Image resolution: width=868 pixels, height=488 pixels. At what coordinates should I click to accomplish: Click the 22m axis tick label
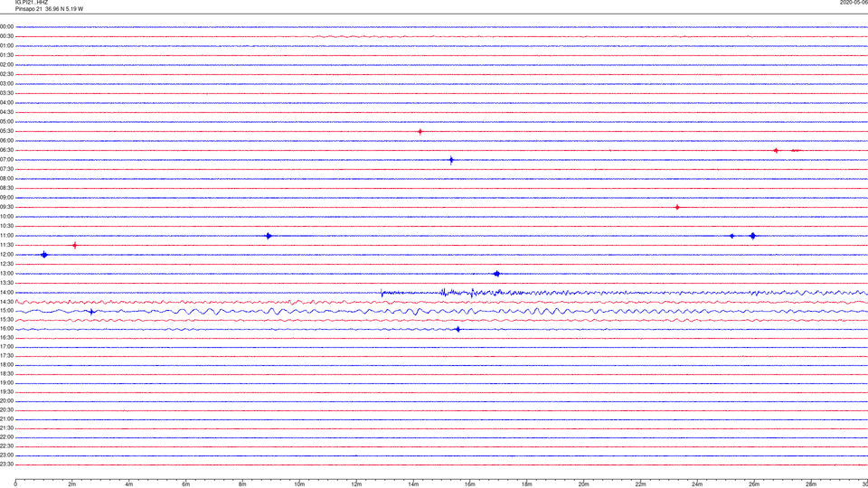pos(640,484)
